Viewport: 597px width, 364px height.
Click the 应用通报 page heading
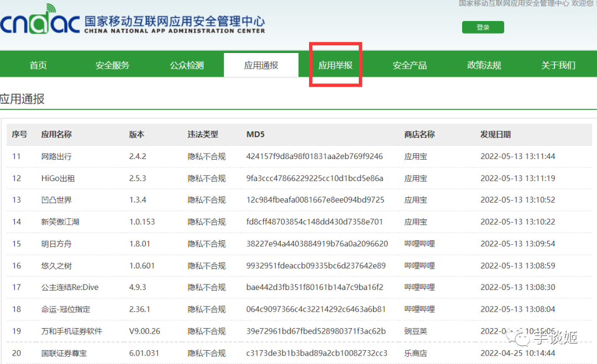(x=22, y=99)
